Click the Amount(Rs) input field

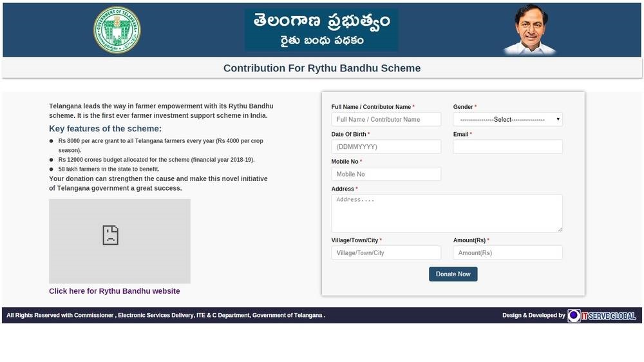click(507, 252)
